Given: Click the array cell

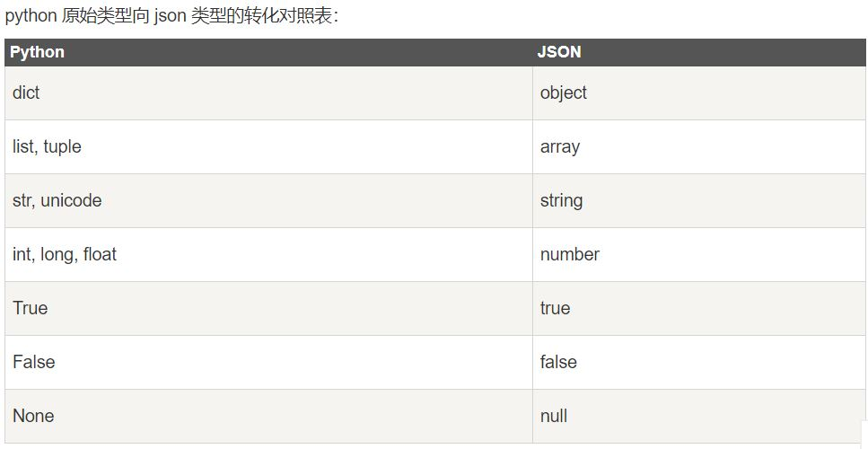Looking at the screenshot, I should tap(700, 146).
